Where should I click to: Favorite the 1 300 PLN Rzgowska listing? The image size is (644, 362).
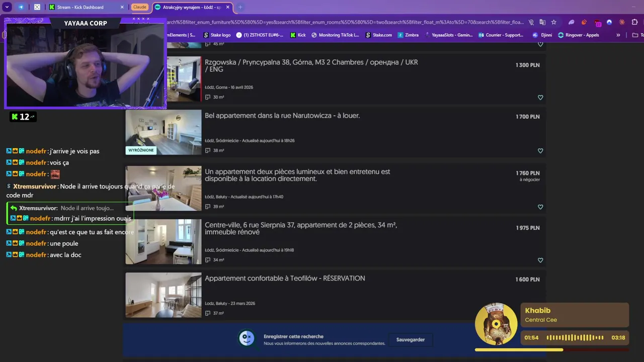pos(540,98)
